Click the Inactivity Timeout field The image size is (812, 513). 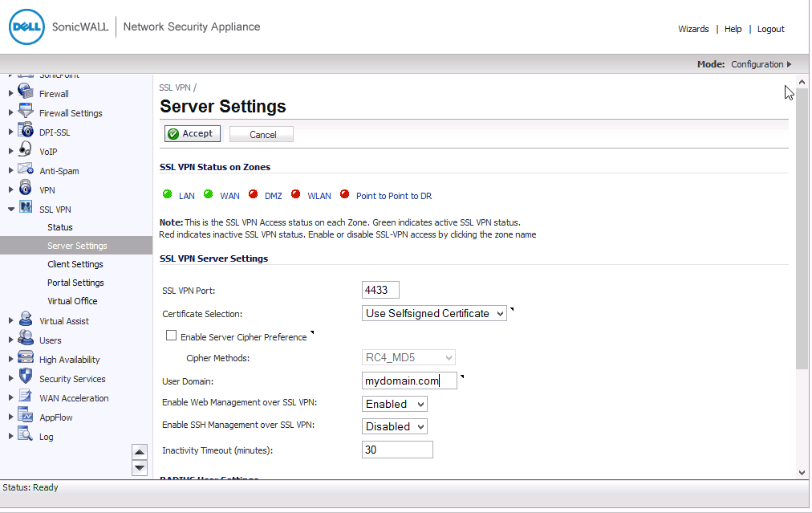point(397,450)
